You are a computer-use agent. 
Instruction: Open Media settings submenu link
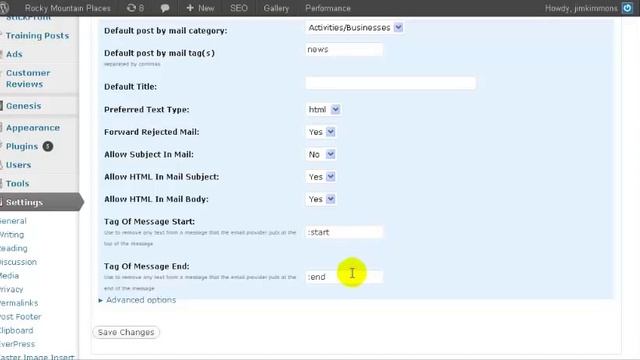point(9,276)
